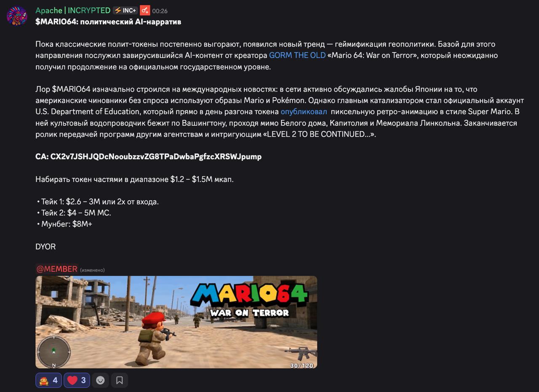This screenshot has width=539, height=392.
Task: Follow the "опубликовал" hyperlink
Action: [x=304, y=112]
